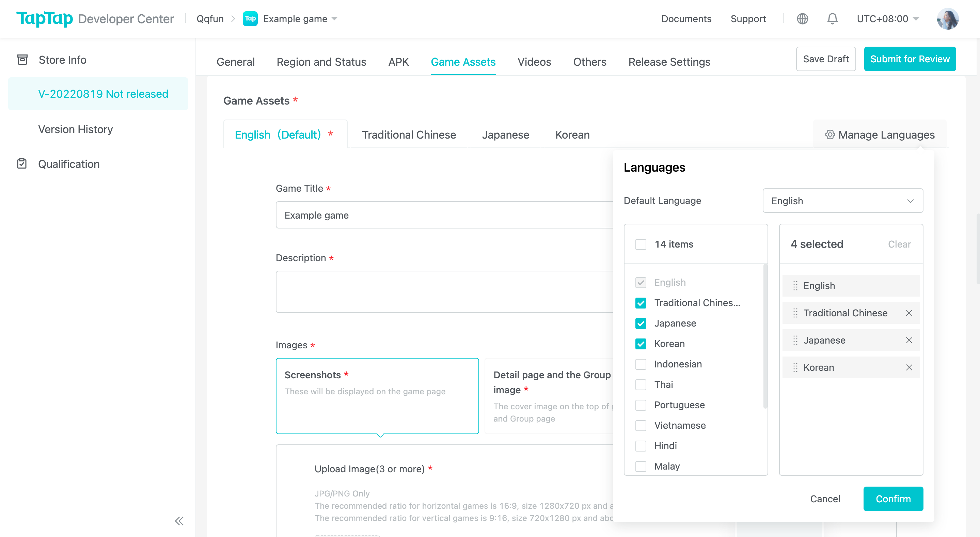The height and width of the screenshot is (537, 980).
Task: Click the Confirm button
Action: (893, 499)
